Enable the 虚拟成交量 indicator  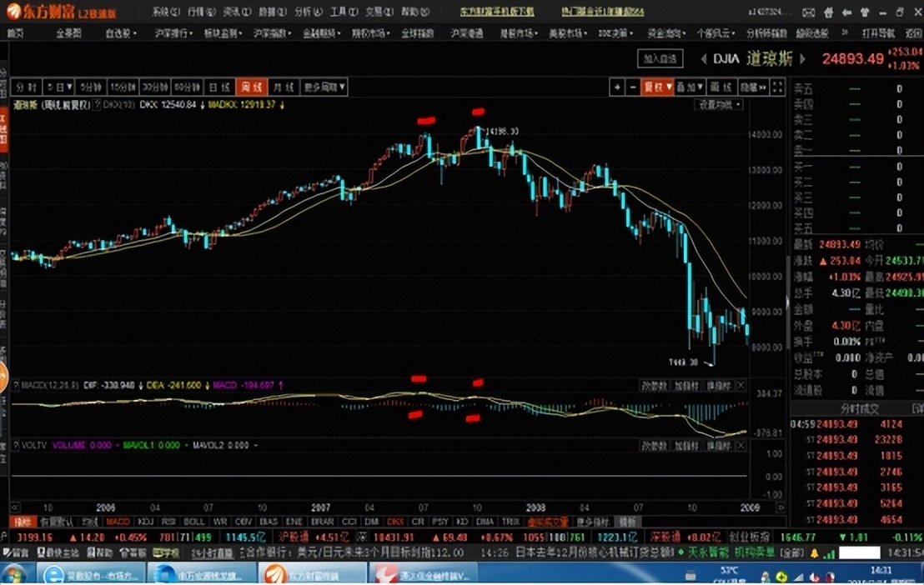point(545,521)
